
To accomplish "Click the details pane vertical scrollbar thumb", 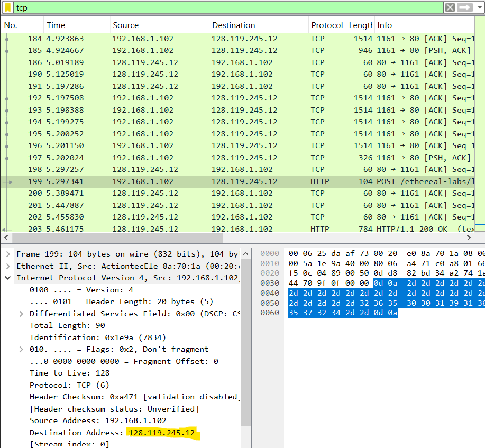I will [x=245, y=343].
